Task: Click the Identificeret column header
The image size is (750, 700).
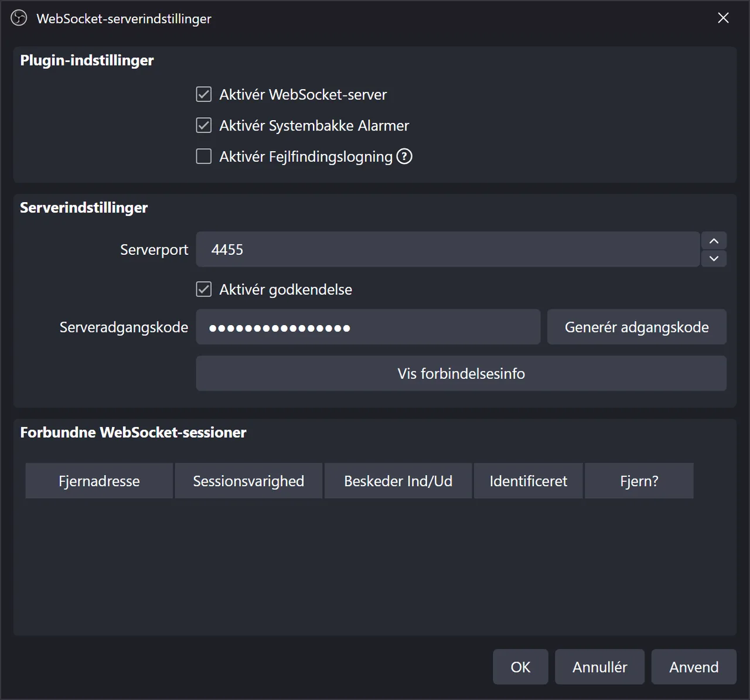Action: coord(529,481)
